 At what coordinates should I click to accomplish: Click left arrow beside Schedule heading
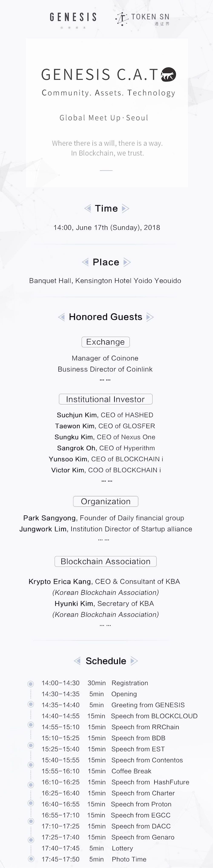77,661
